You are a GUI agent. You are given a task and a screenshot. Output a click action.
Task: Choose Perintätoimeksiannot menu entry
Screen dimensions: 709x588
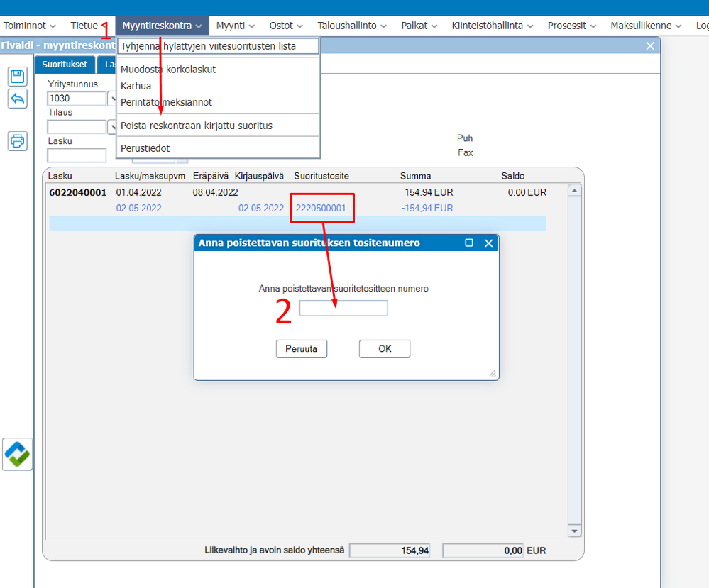coord(218,102)
